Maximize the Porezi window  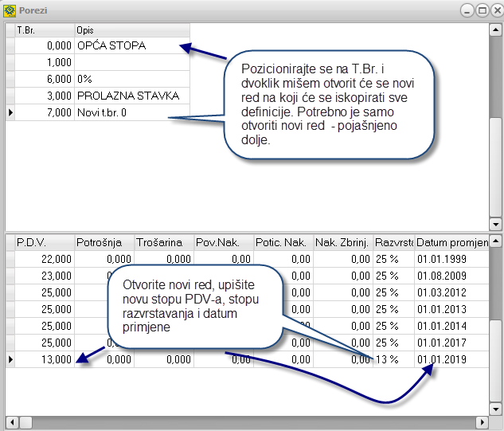[481, 10]
